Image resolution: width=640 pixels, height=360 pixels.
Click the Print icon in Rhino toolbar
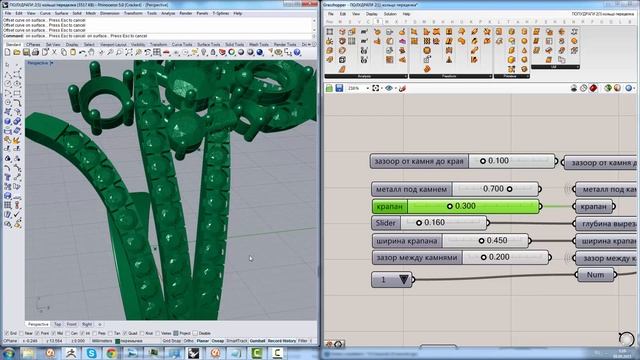pos(35,52)
